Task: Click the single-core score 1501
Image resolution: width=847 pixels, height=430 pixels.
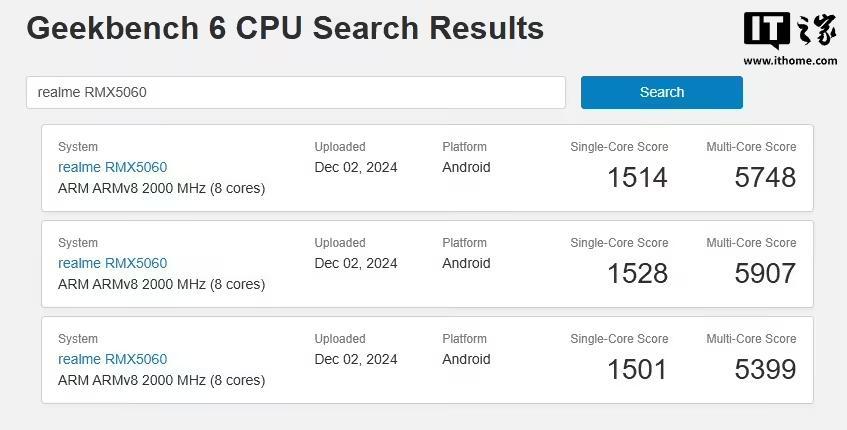Action: [x=637, y=370]
